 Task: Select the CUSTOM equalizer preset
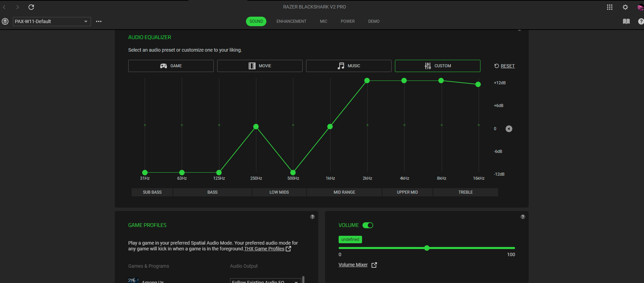tap(438, 66)
